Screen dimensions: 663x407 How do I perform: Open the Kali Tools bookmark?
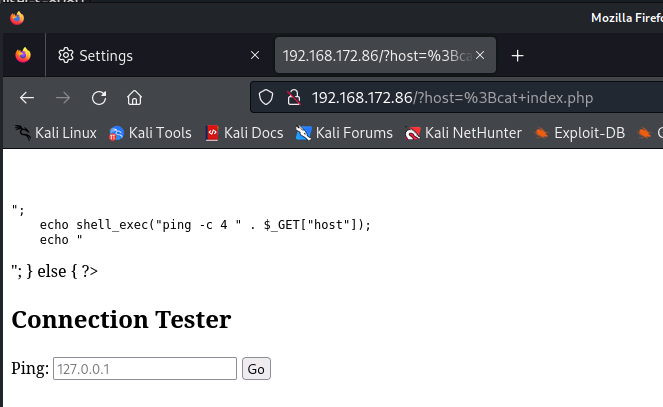click(x=150, y=133)
